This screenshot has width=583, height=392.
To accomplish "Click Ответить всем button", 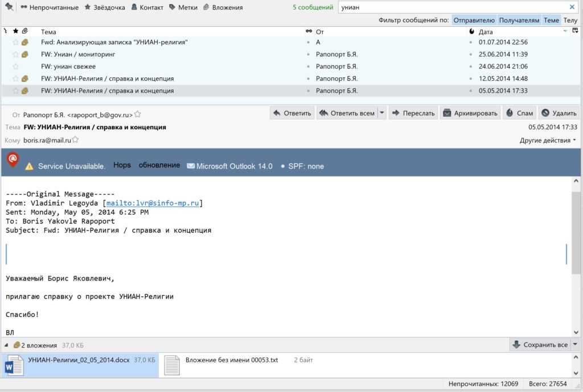I will point(347,113).
